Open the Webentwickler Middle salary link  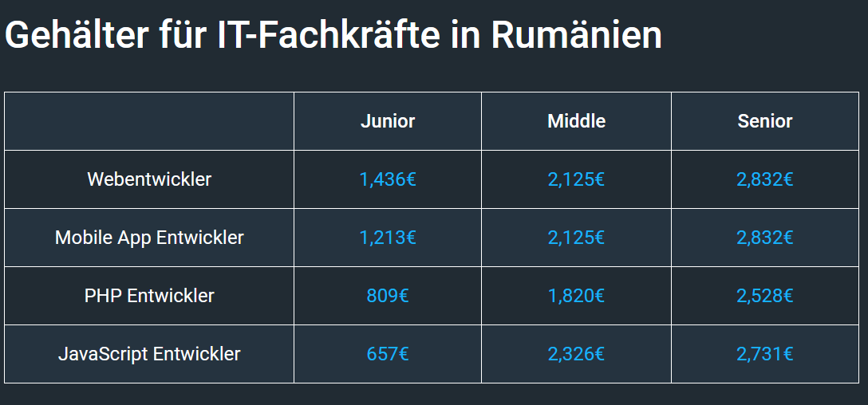(576, 179)
